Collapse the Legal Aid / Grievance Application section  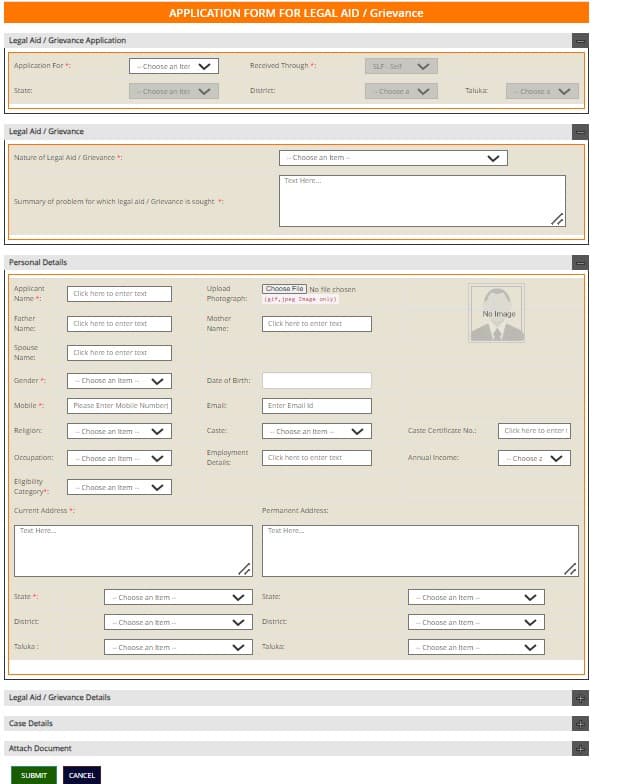580,41
